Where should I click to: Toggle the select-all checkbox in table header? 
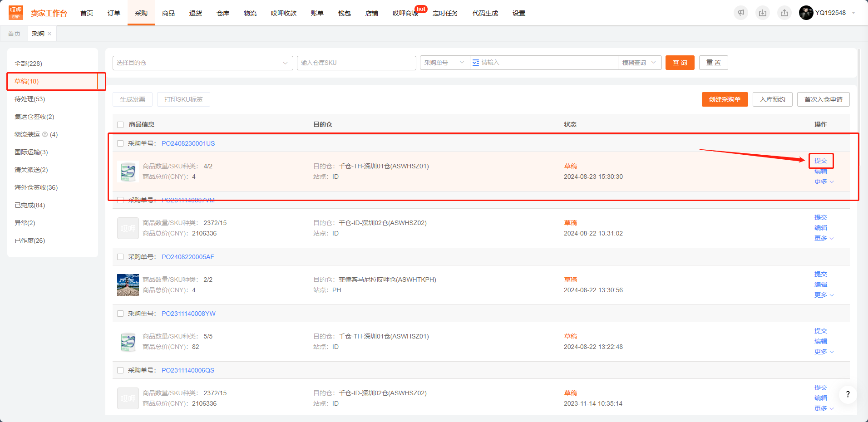tap(120, 124)
